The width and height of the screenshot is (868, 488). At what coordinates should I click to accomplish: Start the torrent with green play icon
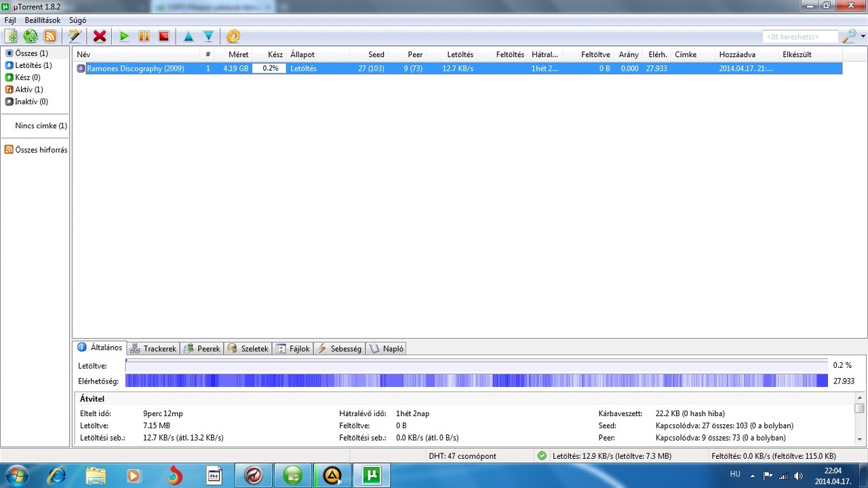click(124, 36)
